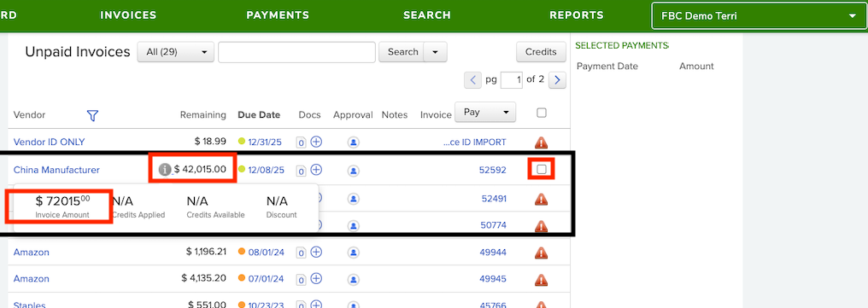Click warning triangle on invoice 49944 row
Screen dimensions: 868x308
pyautogui.click(x=542, y=253)
